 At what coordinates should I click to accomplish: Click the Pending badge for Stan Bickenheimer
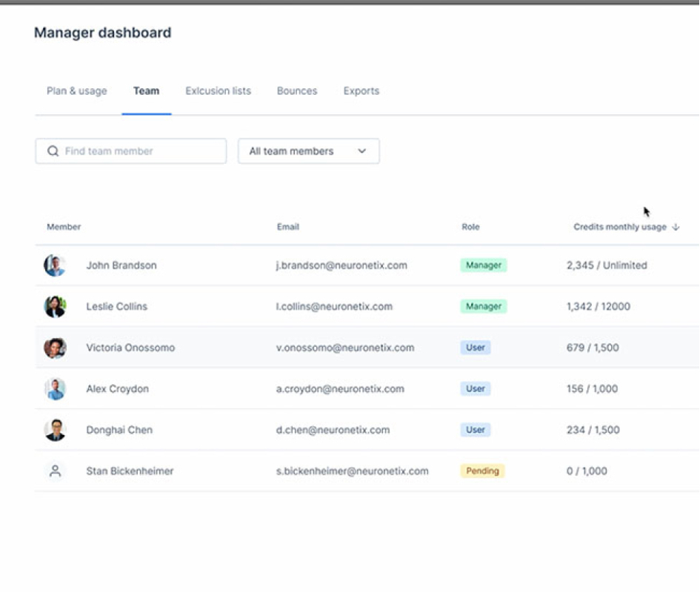(482, 471)
